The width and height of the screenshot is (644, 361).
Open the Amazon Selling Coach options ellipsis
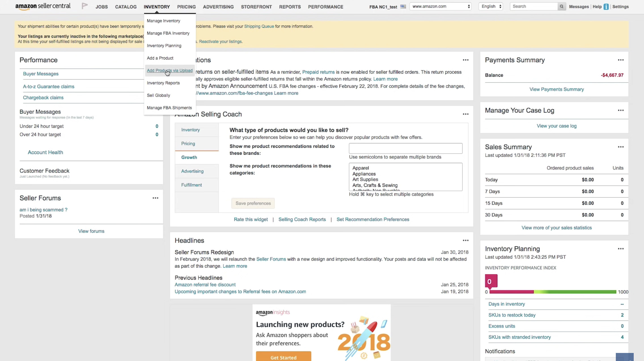click(x=465, y=114)
